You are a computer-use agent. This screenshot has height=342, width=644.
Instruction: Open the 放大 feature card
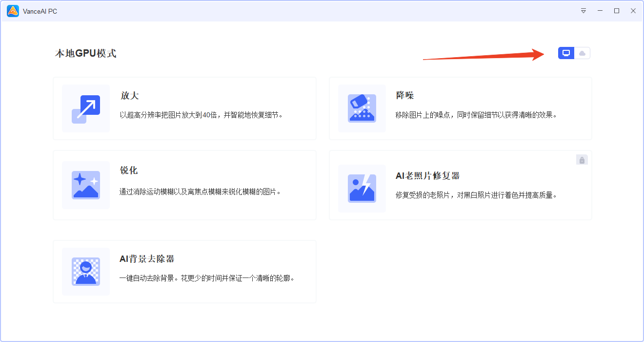(184, 108)
